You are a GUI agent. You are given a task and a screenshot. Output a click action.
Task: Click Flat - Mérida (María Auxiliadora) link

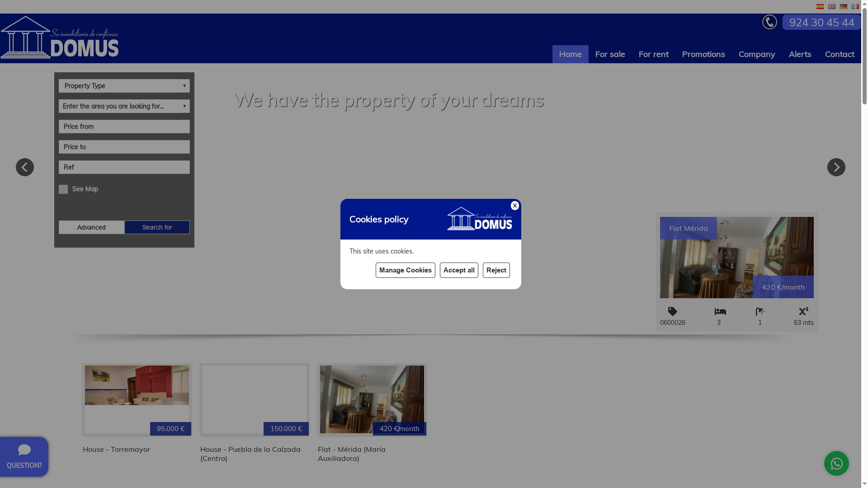(352, 454)
